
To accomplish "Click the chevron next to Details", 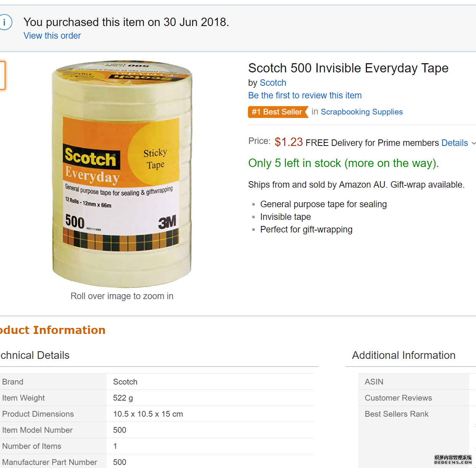I will 473,143.
